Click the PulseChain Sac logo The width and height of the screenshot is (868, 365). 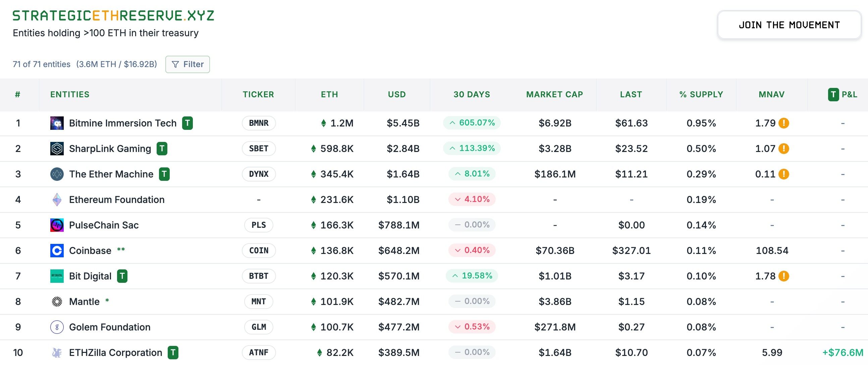point(57,225)
